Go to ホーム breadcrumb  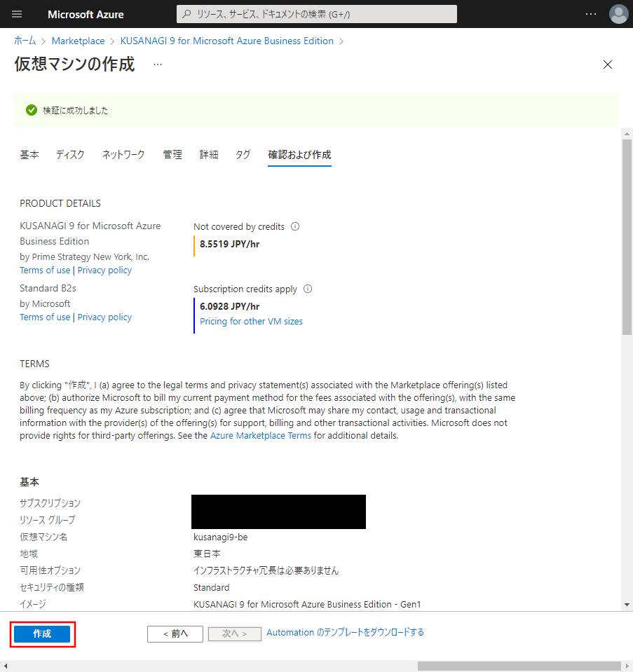coord(25,41)
